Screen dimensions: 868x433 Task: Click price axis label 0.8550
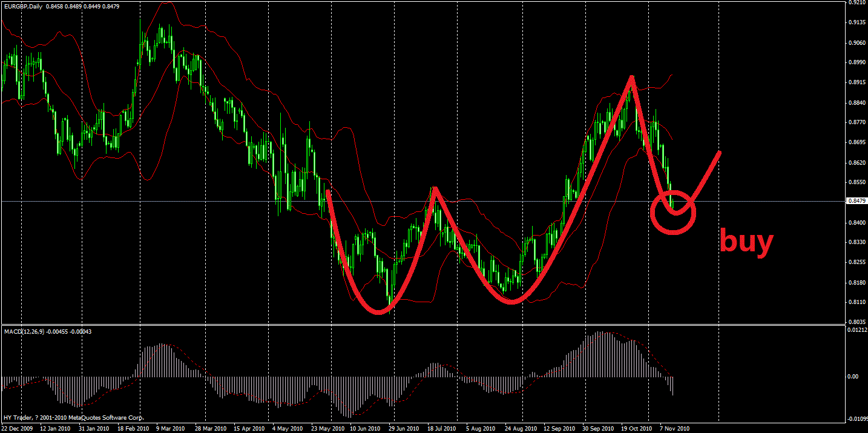(x=856, y=182)
